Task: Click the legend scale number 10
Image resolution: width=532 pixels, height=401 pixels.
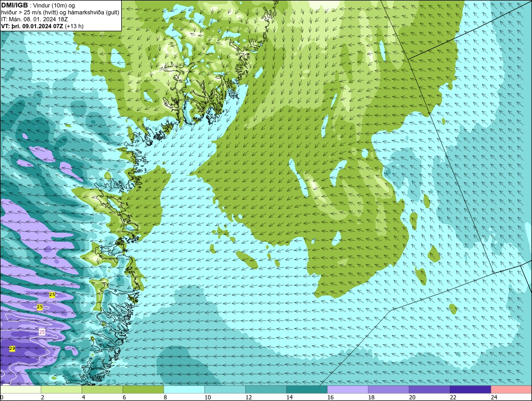Action: [x=207, y=397]
